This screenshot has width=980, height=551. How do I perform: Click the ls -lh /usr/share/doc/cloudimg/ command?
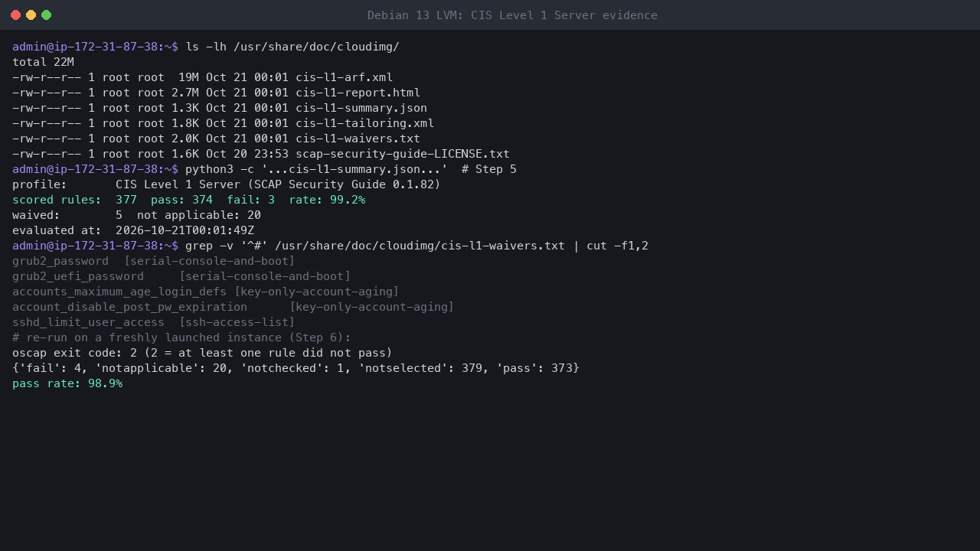292,47
